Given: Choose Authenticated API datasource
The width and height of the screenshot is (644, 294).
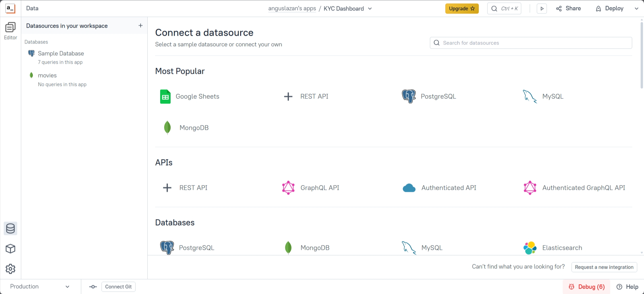Looking at the screenshot, I should [439, 188].
